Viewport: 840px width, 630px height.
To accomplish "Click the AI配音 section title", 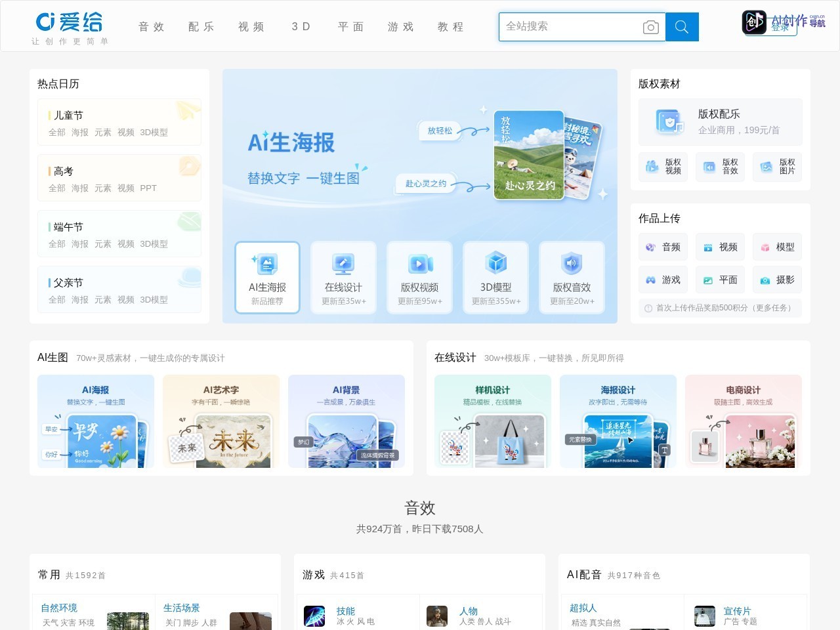I will 584,575.
